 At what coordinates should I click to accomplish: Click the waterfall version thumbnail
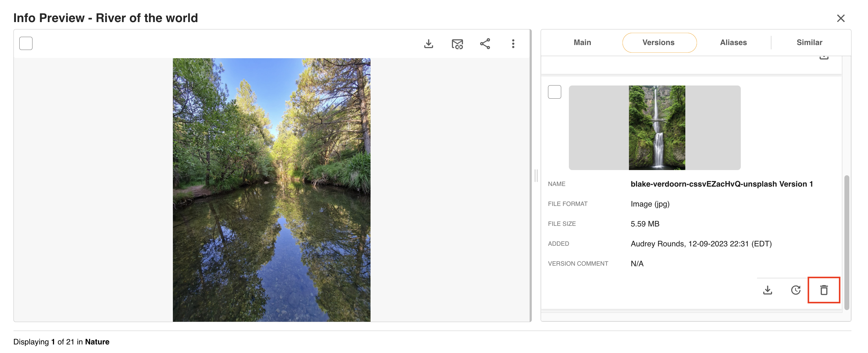tap(657, 128)
